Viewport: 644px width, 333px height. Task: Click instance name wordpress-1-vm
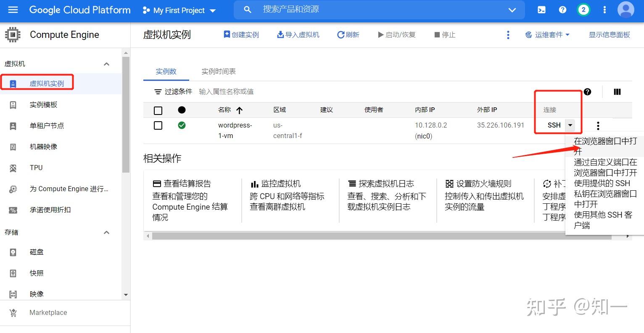click(235, 131)
